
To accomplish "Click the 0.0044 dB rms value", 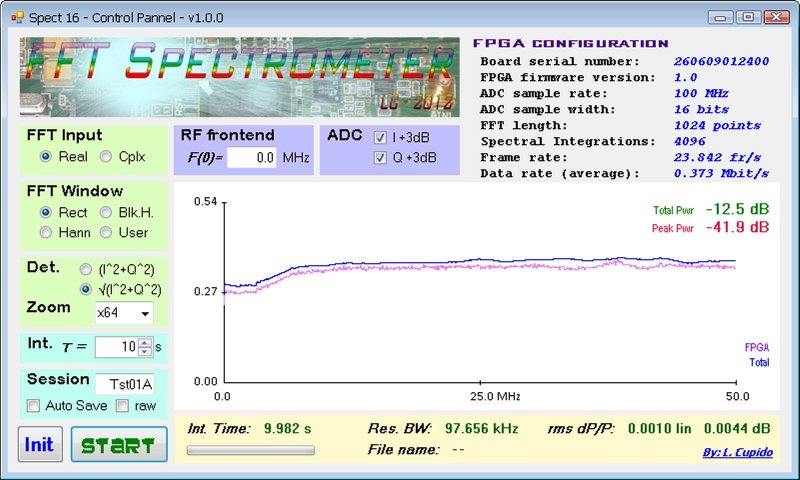I will click(737, 428).
